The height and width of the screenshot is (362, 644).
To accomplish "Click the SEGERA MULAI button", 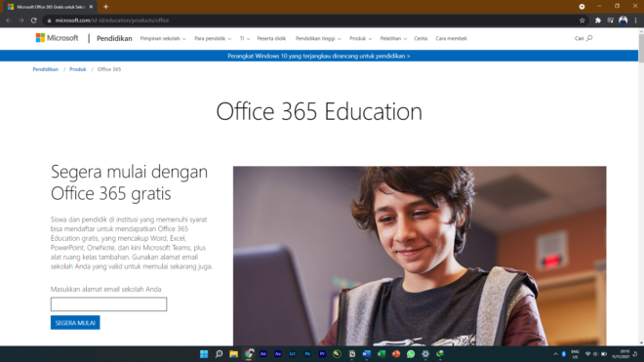I will (75, 323).
